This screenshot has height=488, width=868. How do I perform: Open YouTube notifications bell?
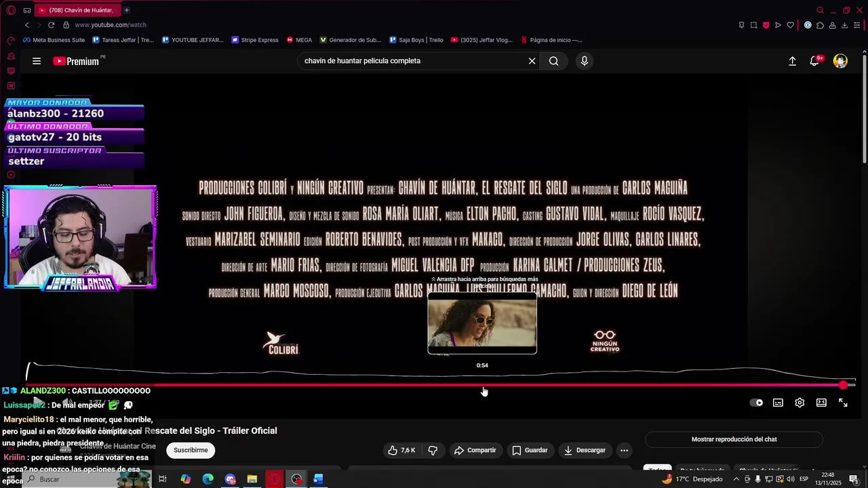(x=815, y=61)
